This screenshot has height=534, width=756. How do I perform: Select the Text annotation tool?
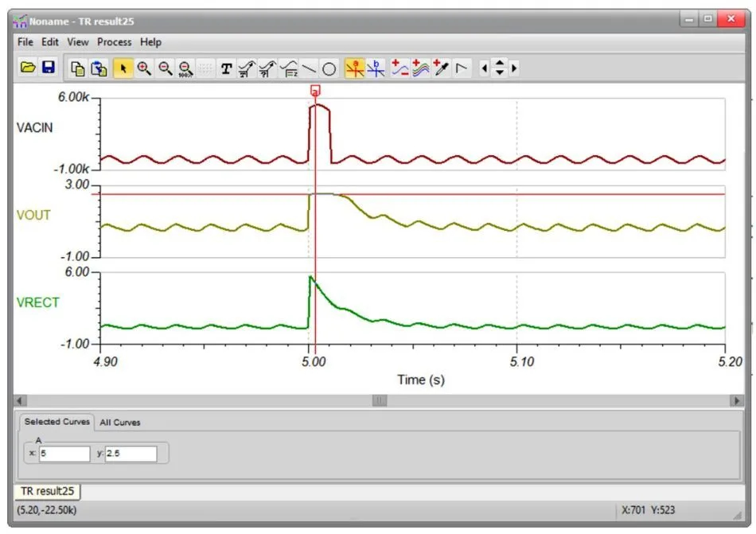point(227,68)
